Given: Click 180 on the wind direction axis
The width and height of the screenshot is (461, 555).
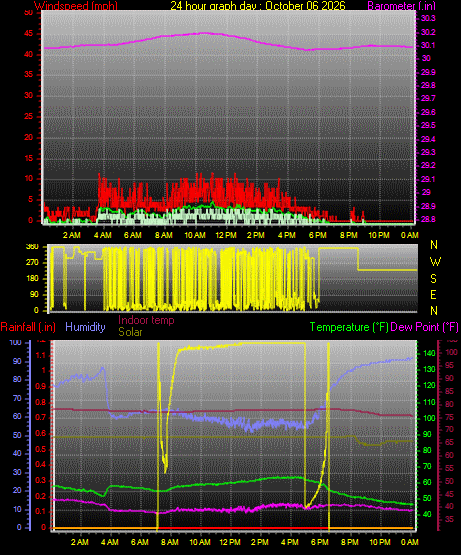Looking at the screenshot, I should [x=32, y=279].
